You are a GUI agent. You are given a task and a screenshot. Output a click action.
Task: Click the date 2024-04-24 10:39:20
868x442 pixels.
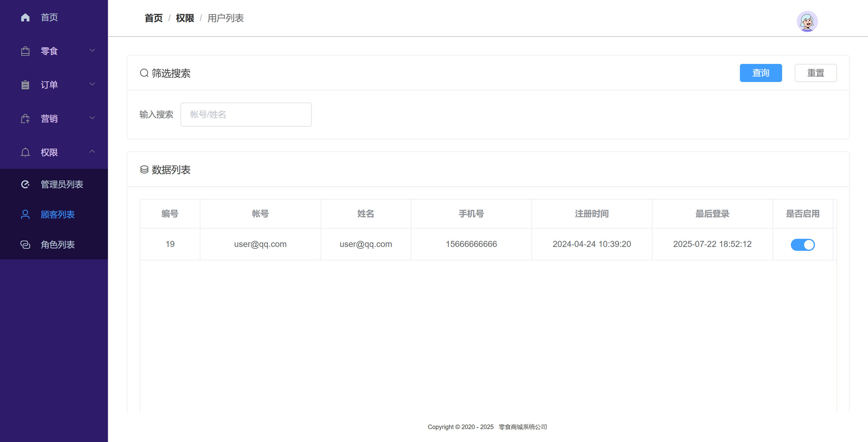click(x=592, y=244)
